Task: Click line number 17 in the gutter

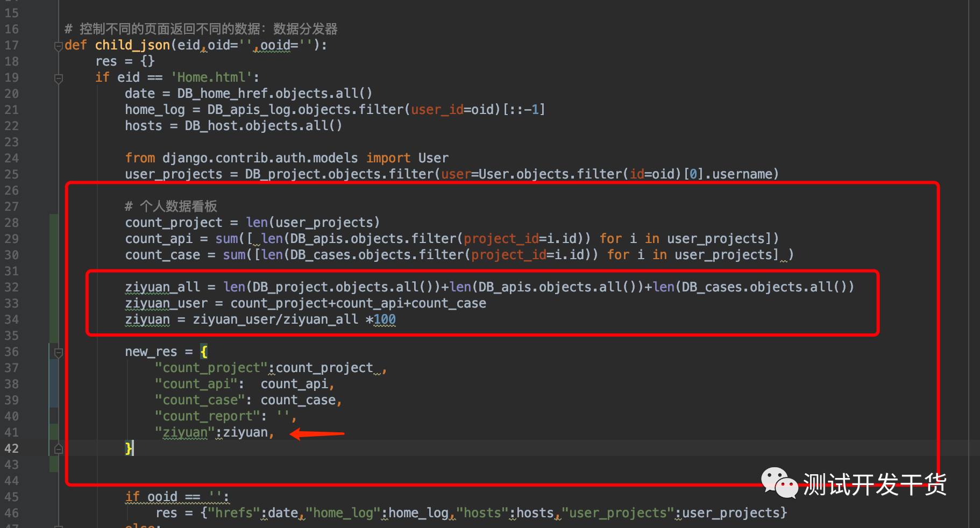Action: [x=12, y=45]
